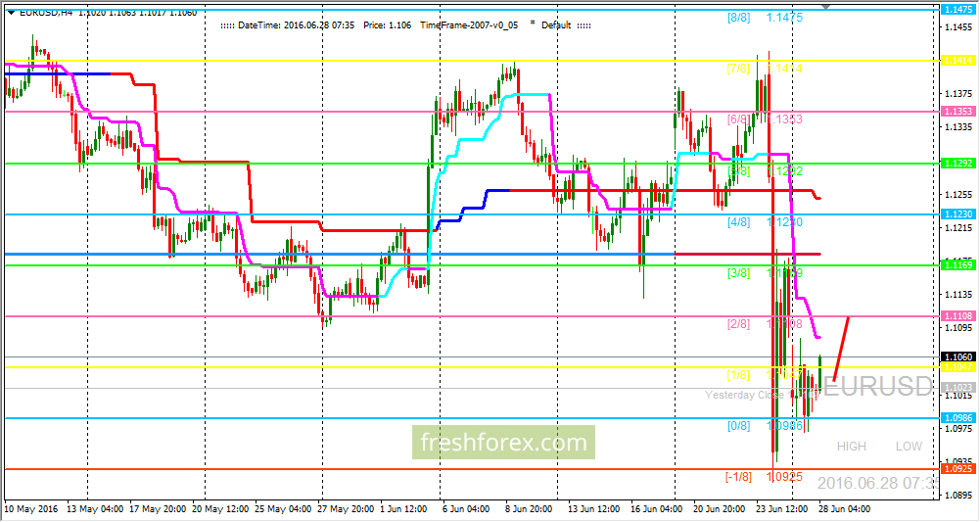Viewport: 980px width, 522px height.
Task: Click the EURUSD,H4 chart title text
Action: pyautogui.click(x=45, y=13)
